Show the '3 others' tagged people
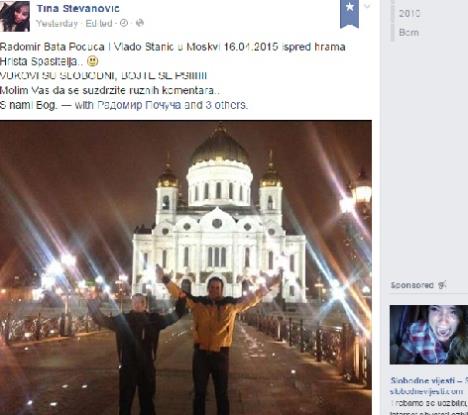This screenshot has height=415, width=468. [226, 105]
